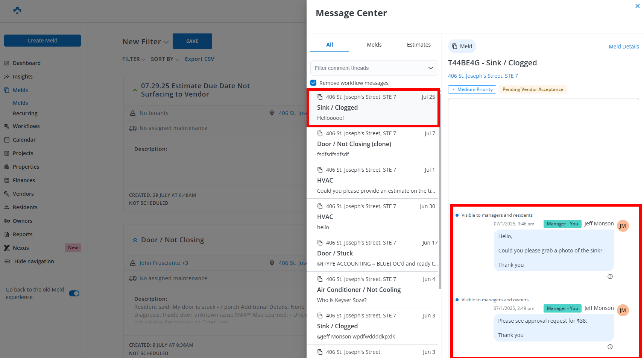Click the info icon under first message
This screenshot has width=644, height=358.
610,276
